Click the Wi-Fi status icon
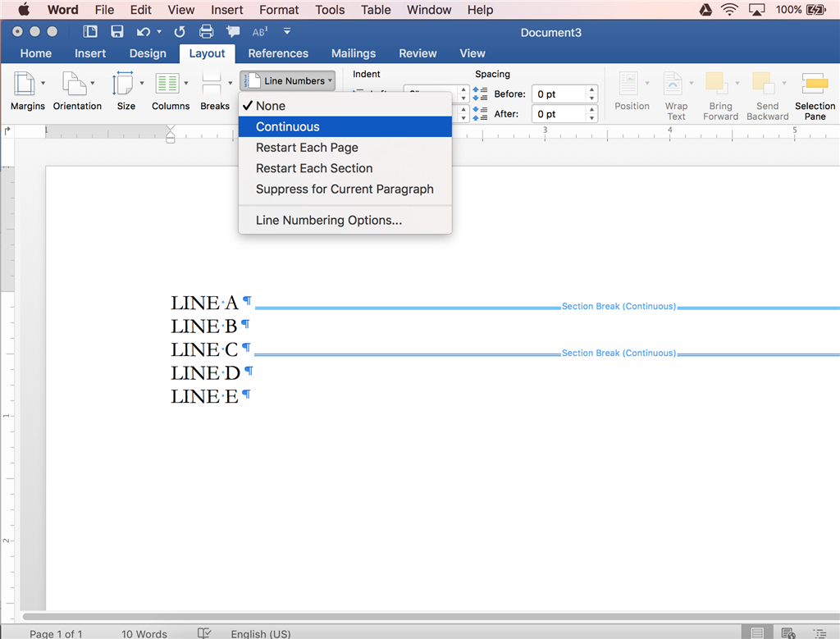Image resolution: width=840 pixels, height=639 pixels. pos(729,9)
